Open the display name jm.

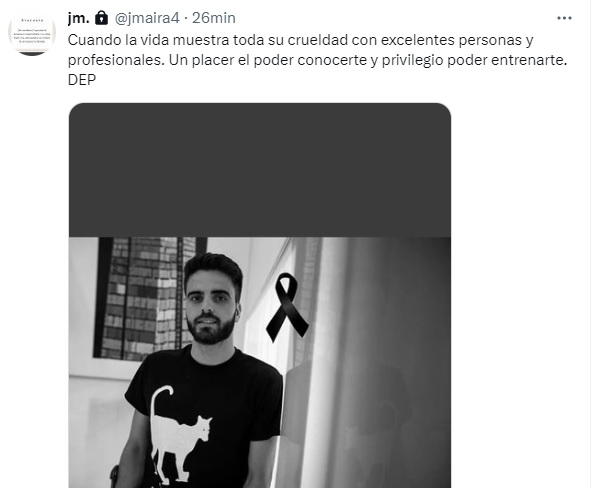point(79,18)
